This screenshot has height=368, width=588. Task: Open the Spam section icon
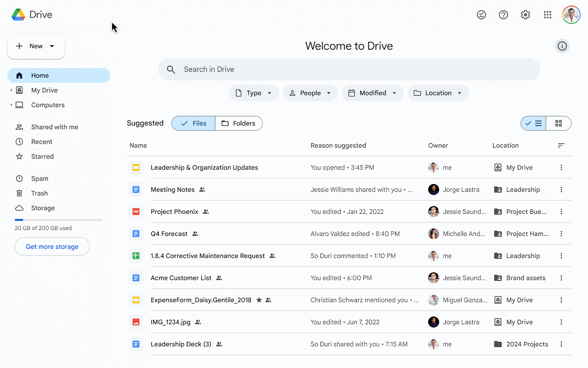coord(19,178)
